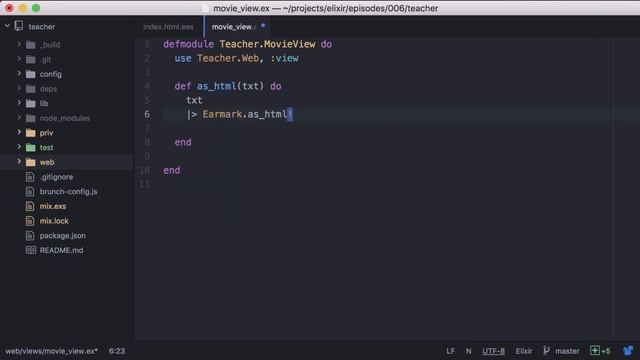Expand the _build folder chevron
Viewport: 640px width, 360px height.
pos(19,44)
